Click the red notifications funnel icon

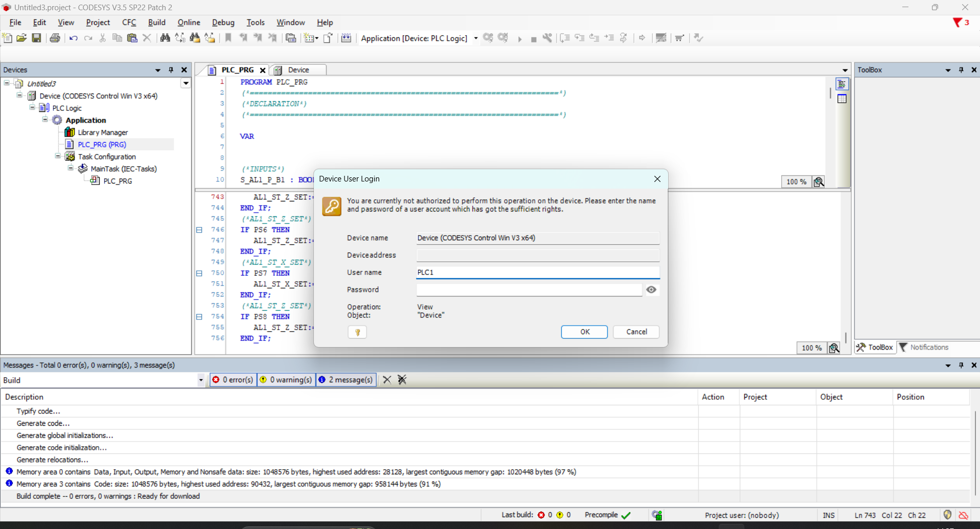coord(958,22)
